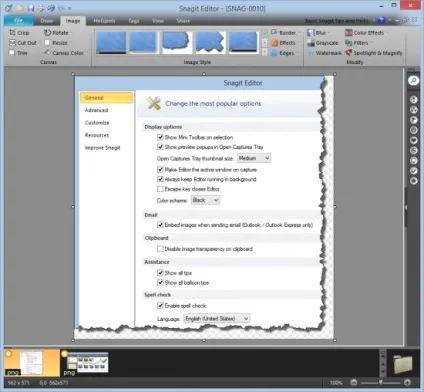Apply the heart flag from sidebar
424x392 pixels.
413,140
